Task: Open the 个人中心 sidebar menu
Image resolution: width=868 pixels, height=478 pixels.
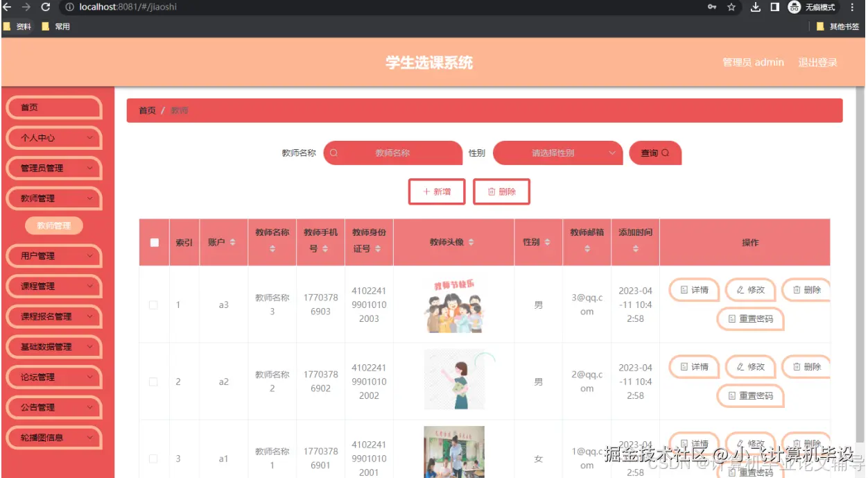Action: tap(54, 138)
